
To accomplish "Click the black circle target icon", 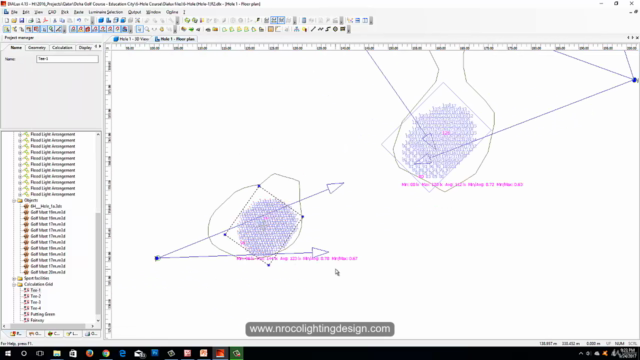I will coord(335,29).
